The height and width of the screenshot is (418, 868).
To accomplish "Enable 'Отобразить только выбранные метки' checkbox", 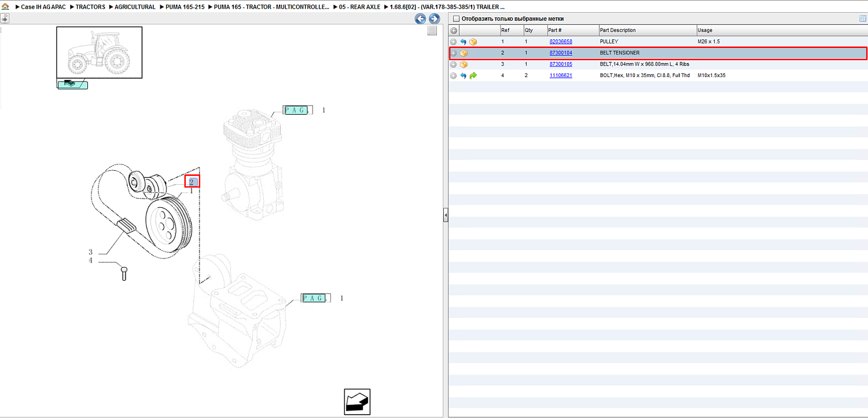I will pos(455,19).
